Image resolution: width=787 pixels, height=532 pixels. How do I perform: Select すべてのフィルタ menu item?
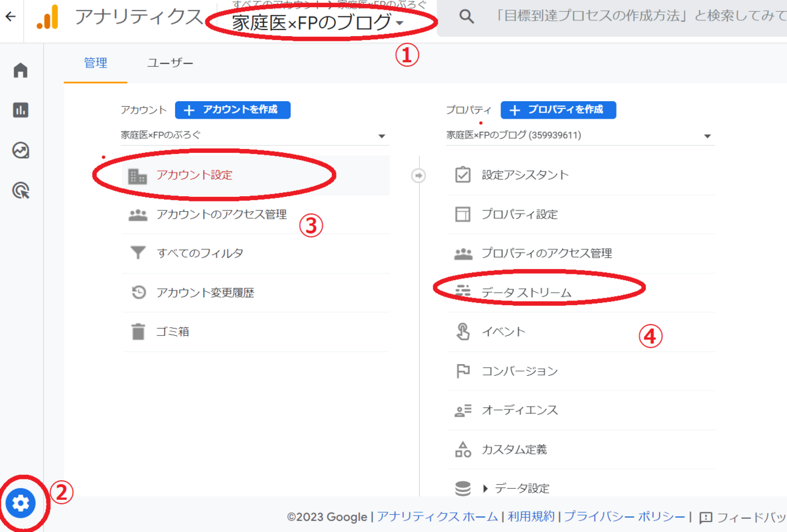[x=256, y=253]
